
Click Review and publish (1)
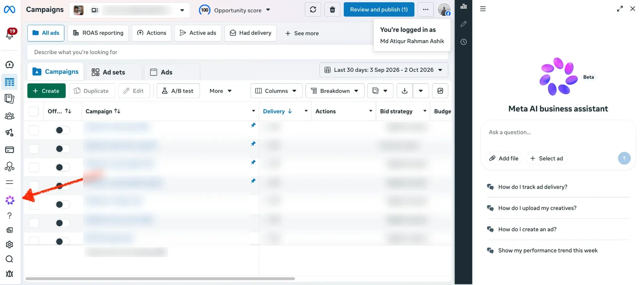point(379,9)
